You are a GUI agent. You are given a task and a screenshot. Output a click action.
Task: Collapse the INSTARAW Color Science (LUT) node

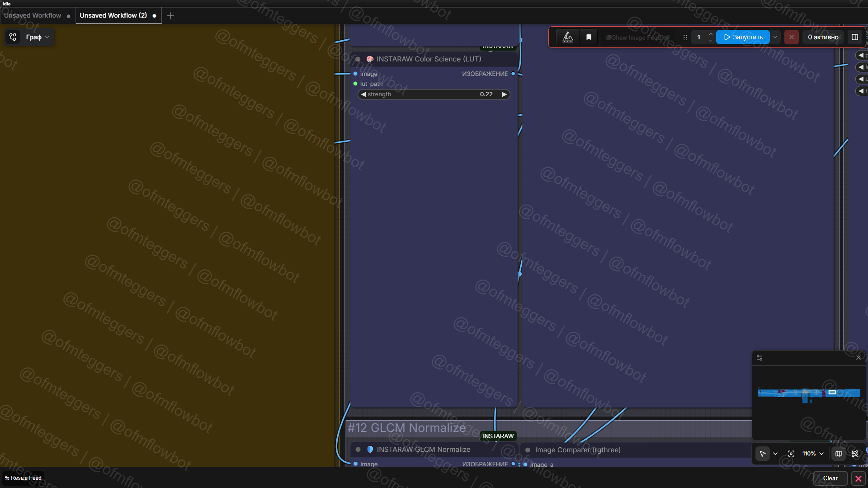(358, 59)
